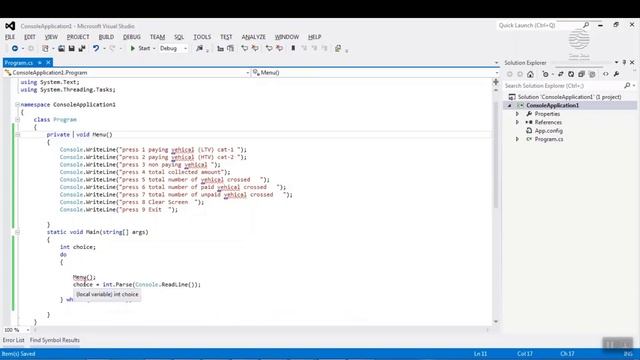Click the Find in Files toolbar icon
The image size is (640, 360).
pyautogui.click(x=199, y=49)
